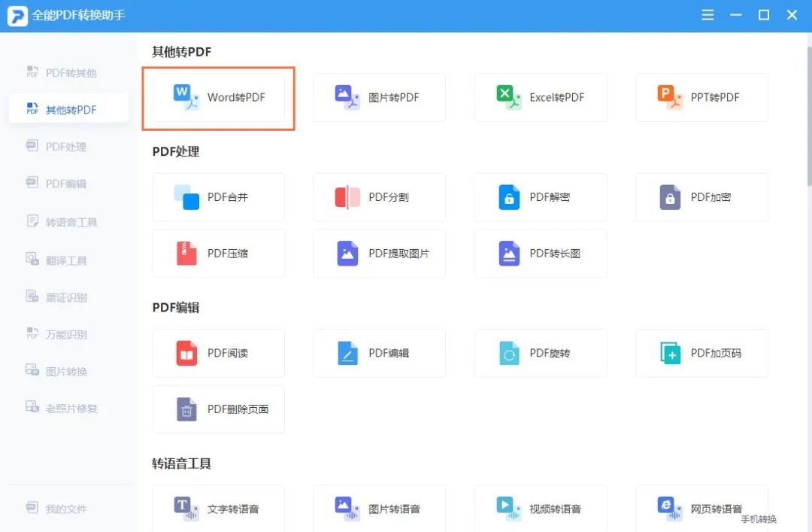This screenshot has height=532, width=812.
Task: Select sidebar PDF编辑 category
Action: 68,184
